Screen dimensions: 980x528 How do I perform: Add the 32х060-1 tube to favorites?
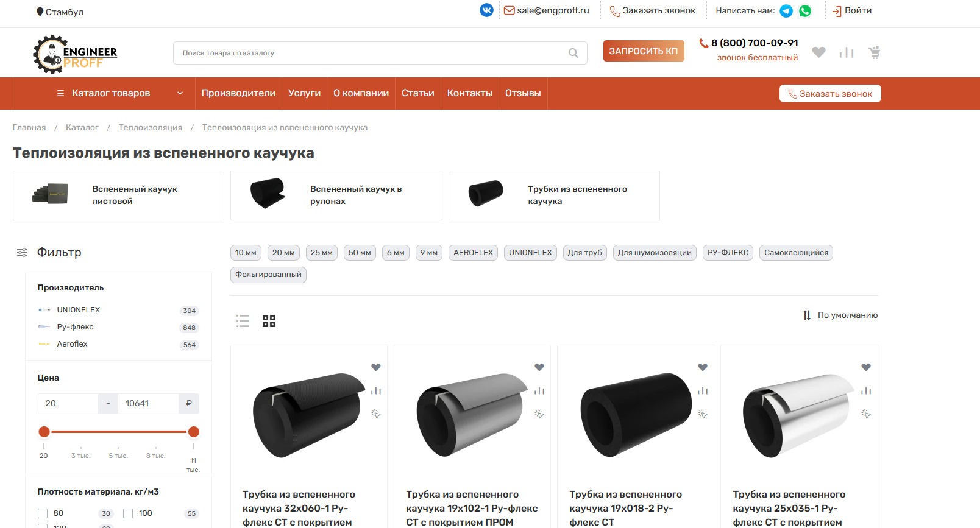[376, 367]
